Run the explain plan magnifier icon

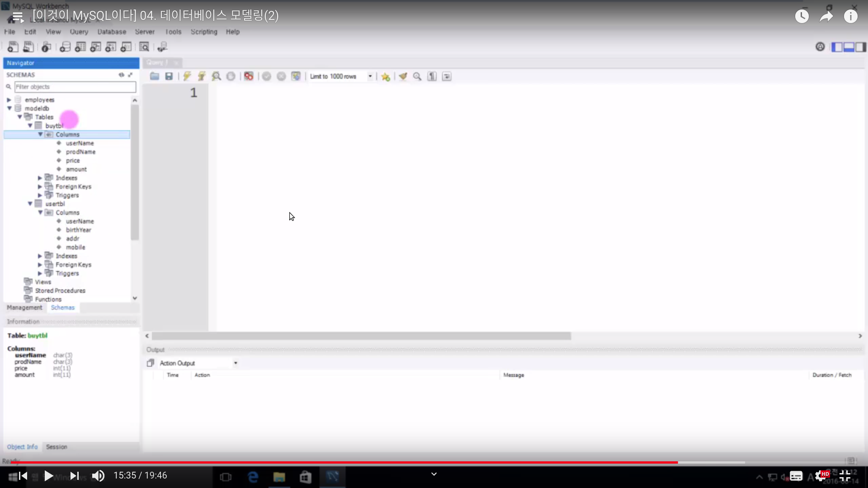tap(217, 76)
